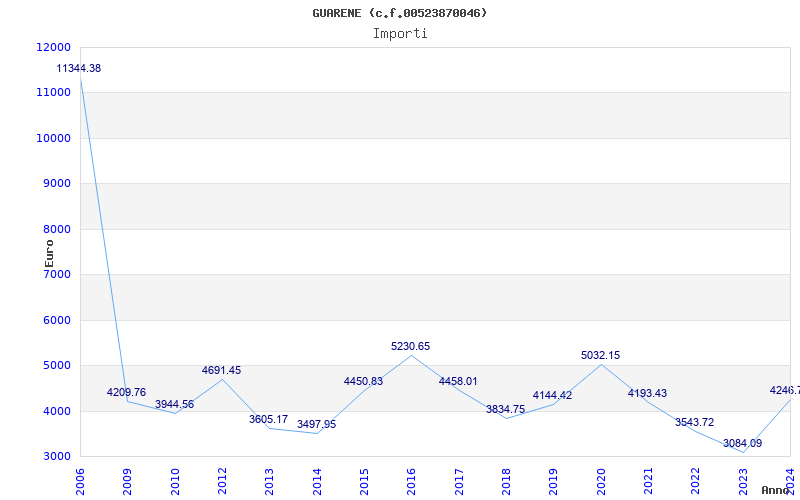Select the 2022 year label
The height and width of the screenshot is (500, 800).
pyautogui.click(x=696, y=482)
